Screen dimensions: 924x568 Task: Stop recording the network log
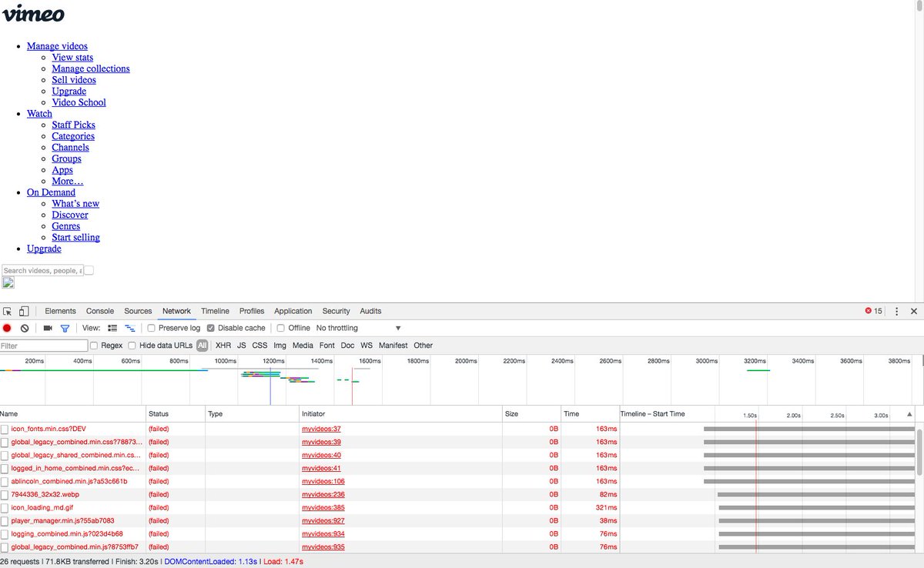[7, 328]
